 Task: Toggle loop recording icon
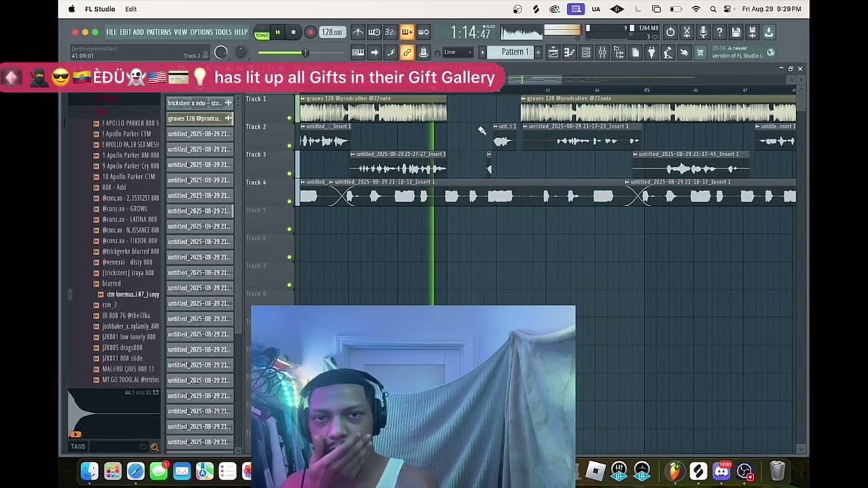pyautogui.click(x=423, y=32)
